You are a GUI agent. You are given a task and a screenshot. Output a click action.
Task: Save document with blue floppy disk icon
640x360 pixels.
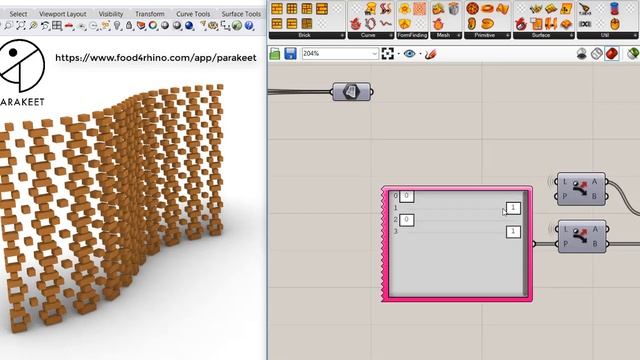tap(290, 53)
